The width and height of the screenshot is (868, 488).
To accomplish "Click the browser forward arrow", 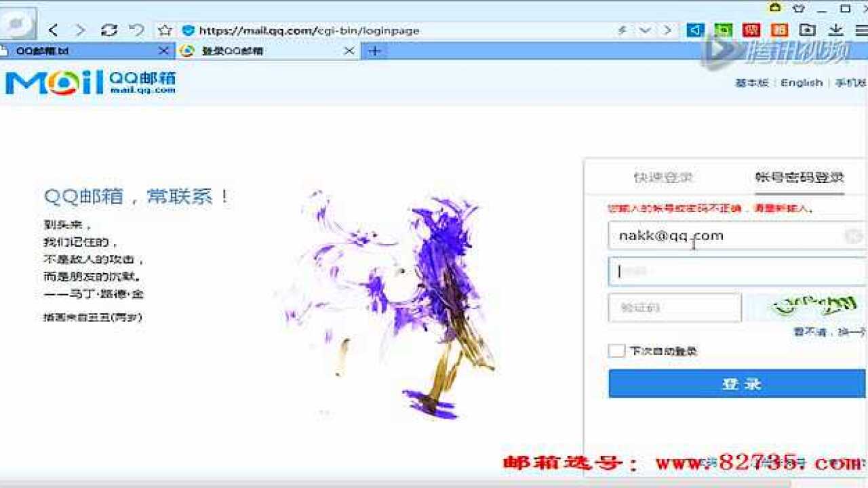I will (80, 30).
